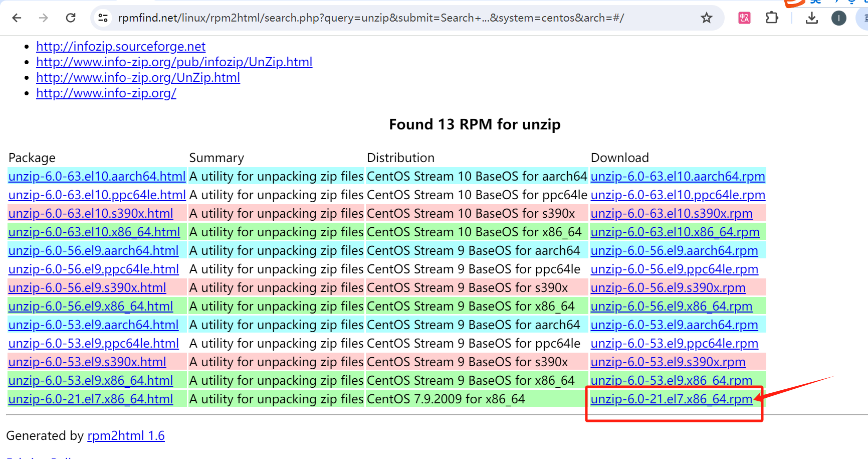Screen dimensions: 868x459
Task: Open unzip-6.0-21.el7.x86_64.html package page
Action: point(91,399)
